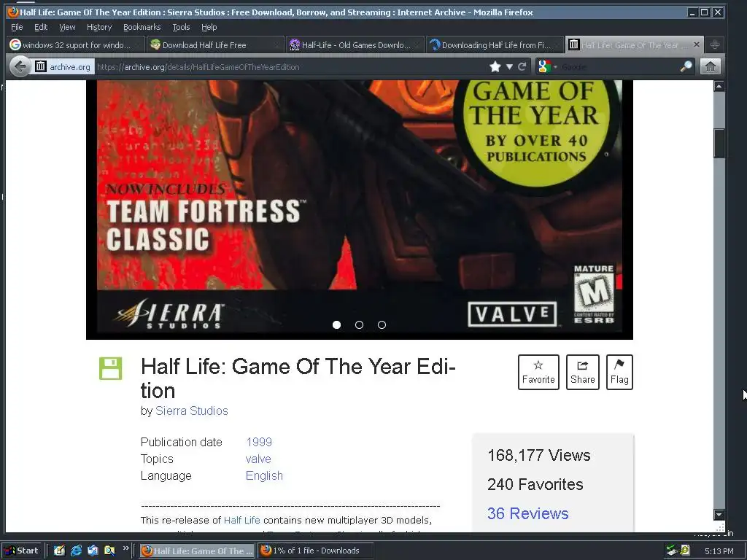Image resolution: width=747 pixels, height=560 pixels.
Task: Launch Internet Explorer from quick launch
Action: (76, 551)
